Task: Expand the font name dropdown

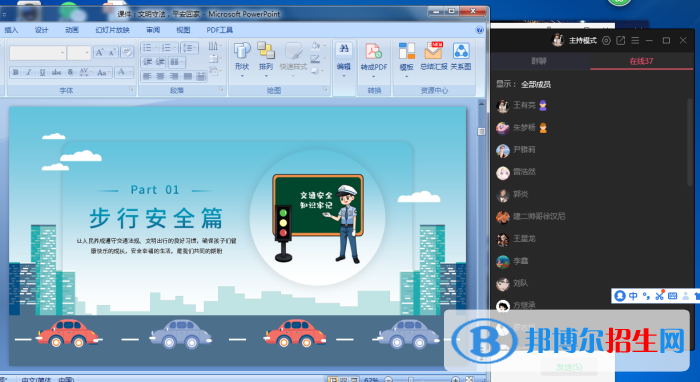Action: [x=62, y=53]
